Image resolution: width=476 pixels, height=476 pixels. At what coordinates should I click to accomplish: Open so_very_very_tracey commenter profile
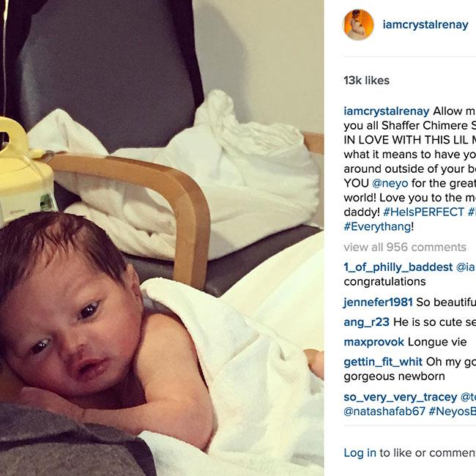click(x=400, y=397)
